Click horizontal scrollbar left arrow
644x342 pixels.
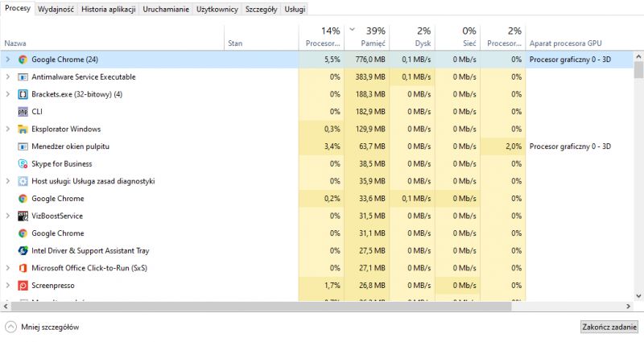[6, 307]
